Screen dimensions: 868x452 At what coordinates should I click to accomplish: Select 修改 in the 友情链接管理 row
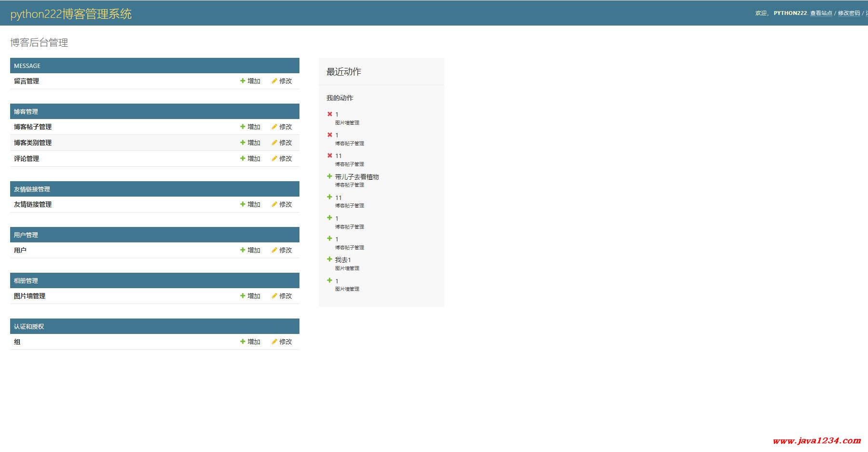click(282, 204)
